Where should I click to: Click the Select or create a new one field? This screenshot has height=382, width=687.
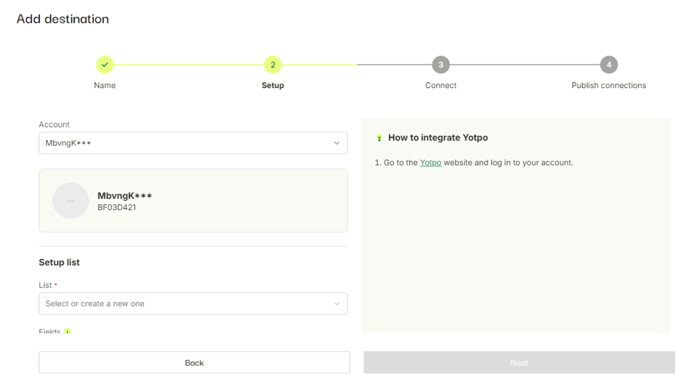tap(193, 304)
